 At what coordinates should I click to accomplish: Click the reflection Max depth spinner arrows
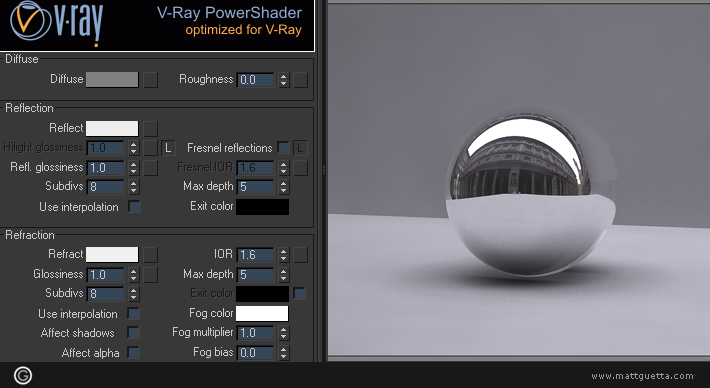283,187
